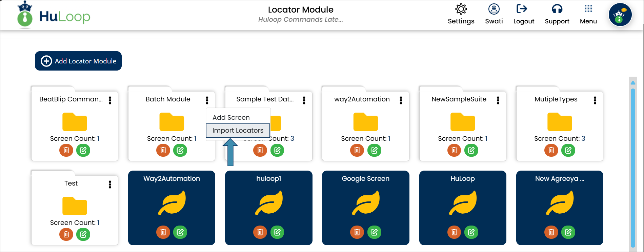Screen dimensions: 644x252
Task: Edit the BeatBlip Comman... module
Action: pyautogui.click(x=83, y=150)
